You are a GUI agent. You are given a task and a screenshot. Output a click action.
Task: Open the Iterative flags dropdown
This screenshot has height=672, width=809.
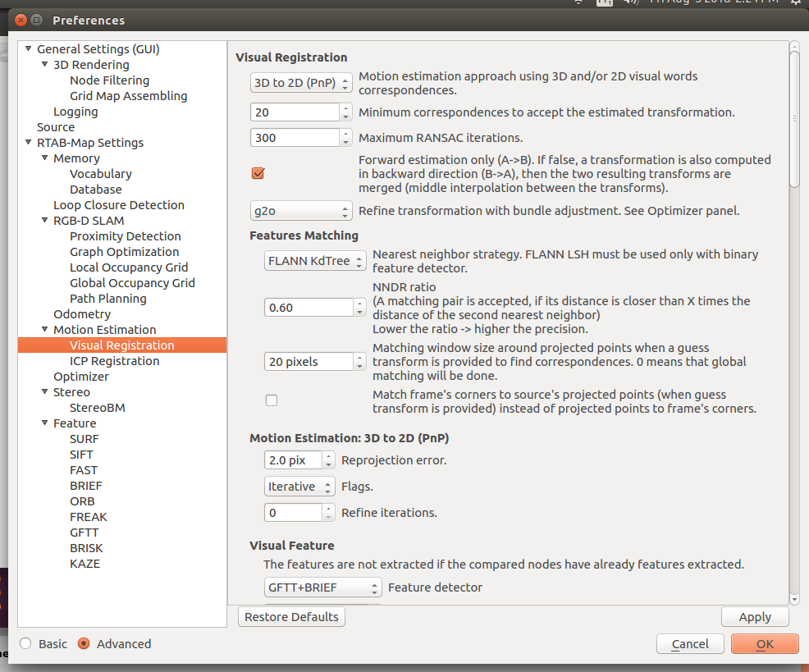coord(299,487)
